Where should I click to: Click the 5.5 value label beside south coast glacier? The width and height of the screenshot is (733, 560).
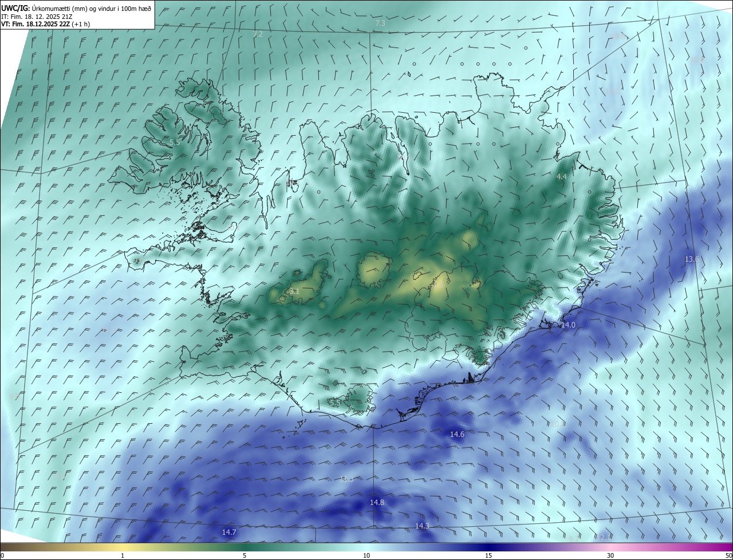tap(335, 403)
